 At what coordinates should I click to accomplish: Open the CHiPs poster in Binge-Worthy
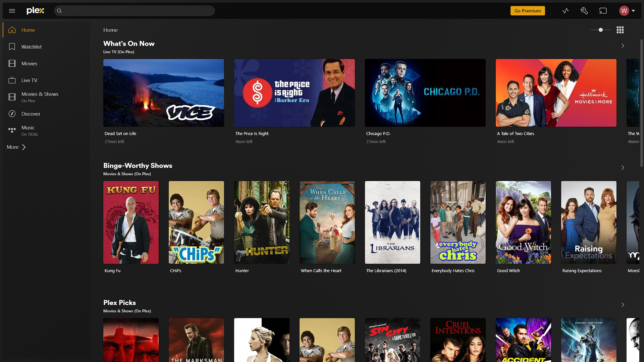tap(196, 222)
